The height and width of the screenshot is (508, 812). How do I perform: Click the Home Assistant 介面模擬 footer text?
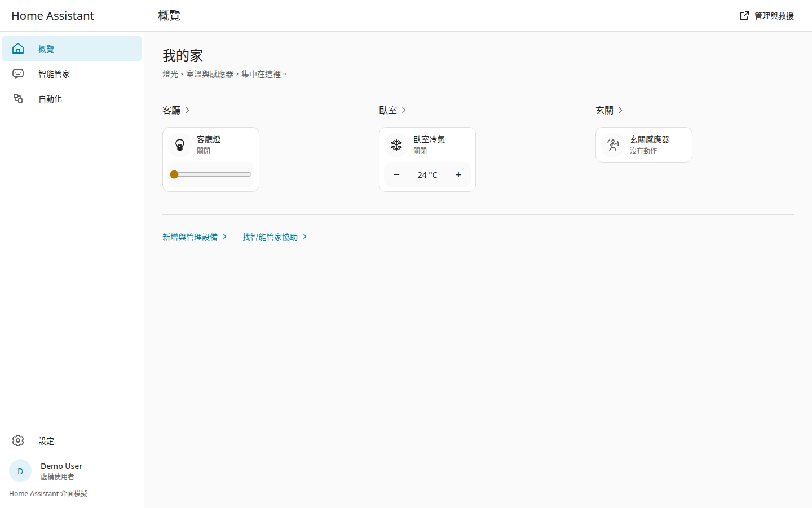(x=48, y=493)
